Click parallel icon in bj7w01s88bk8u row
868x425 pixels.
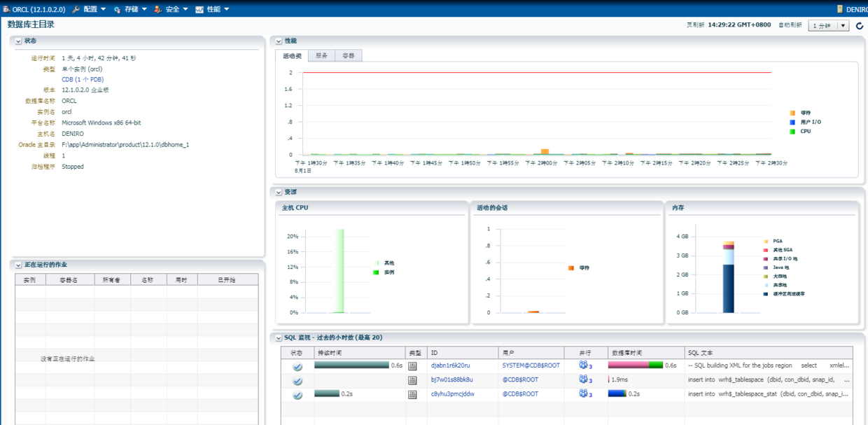[583, 379]
